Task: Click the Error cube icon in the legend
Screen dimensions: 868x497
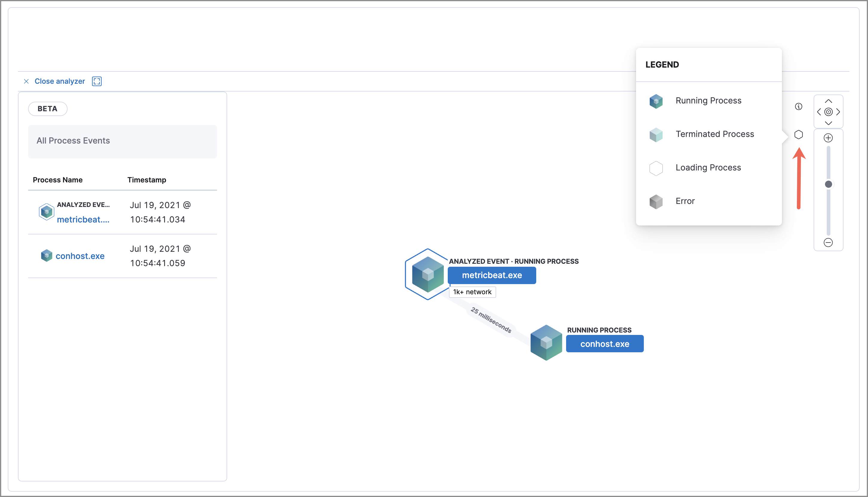Action: point(655,202)
